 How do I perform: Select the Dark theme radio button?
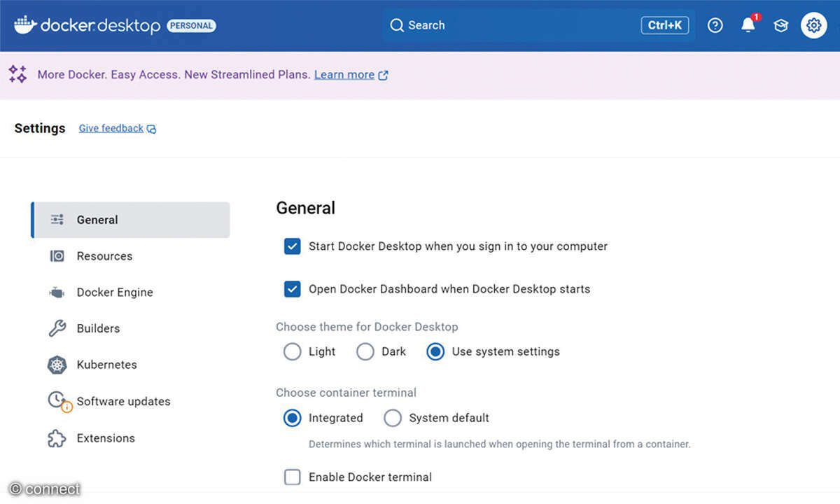[365, 351]
